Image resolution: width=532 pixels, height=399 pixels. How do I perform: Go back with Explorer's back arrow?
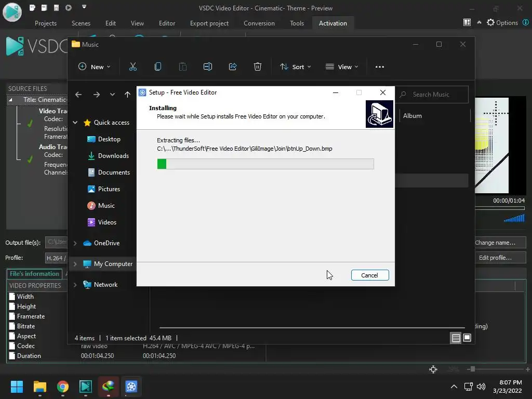coord(78,95)
